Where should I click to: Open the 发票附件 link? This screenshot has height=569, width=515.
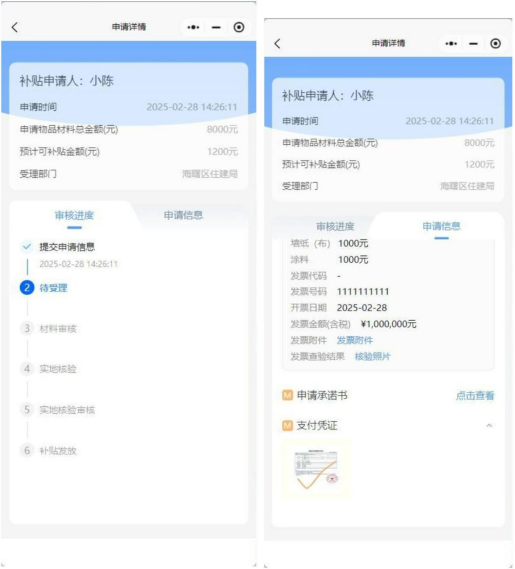[x=355, y=340]
